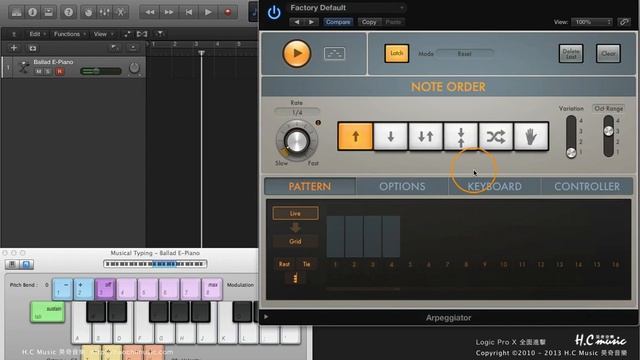Select the Up/Down note order

426,136
